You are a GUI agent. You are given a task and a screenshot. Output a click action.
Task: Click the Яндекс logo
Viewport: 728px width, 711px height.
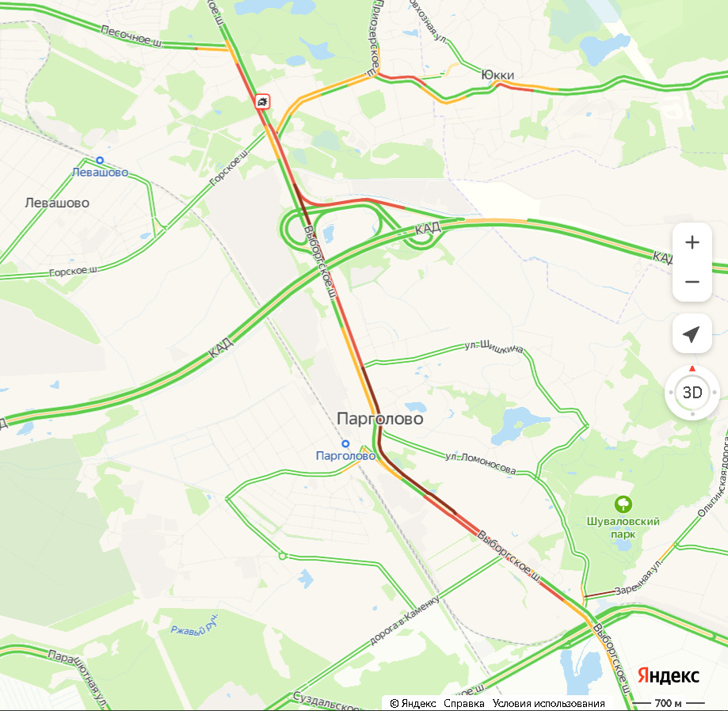pyautogui.click(x=668, y=675)
